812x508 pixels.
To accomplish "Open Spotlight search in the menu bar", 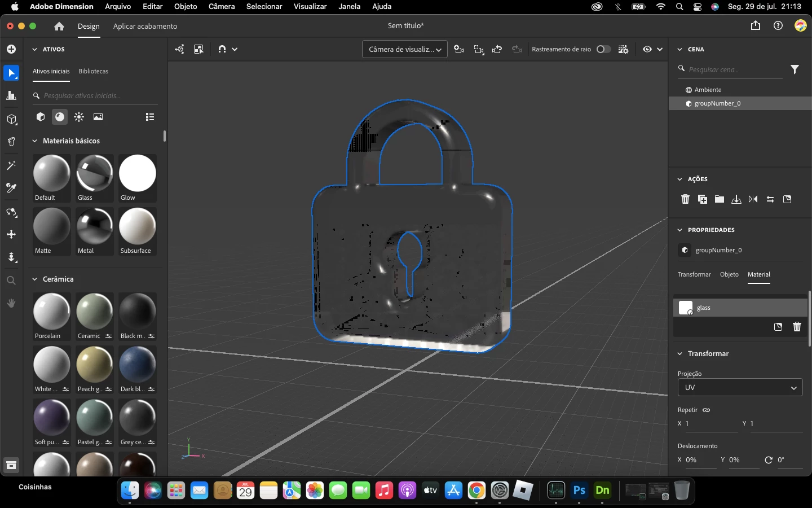I will coord(679,7).
